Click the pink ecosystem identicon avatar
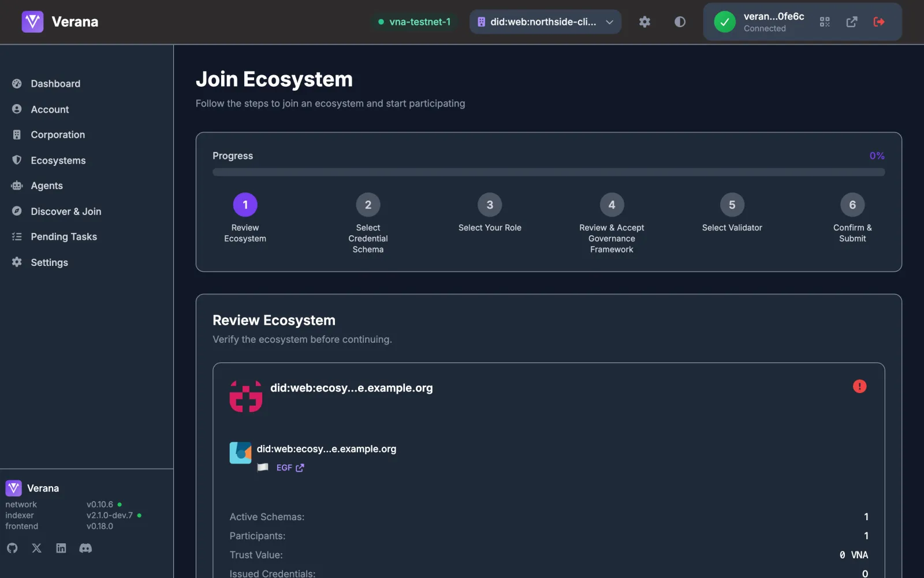 coord(246,396)
